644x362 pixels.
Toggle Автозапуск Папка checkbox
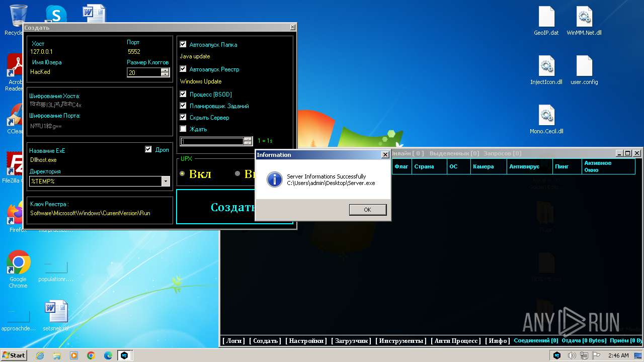click(x=183, y=44)
